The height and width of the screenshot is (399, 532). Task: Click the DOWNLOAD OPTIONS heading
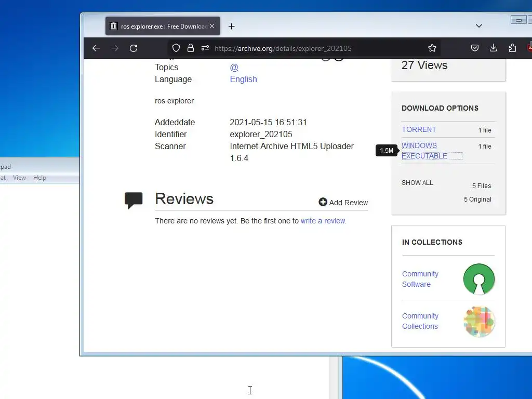click(440, 108)
